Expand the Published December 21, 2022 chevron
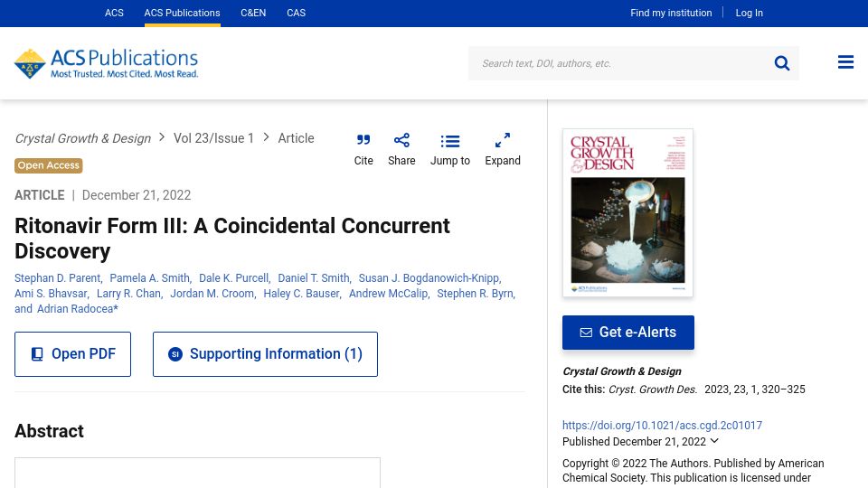868x488 pixels. 714,441
